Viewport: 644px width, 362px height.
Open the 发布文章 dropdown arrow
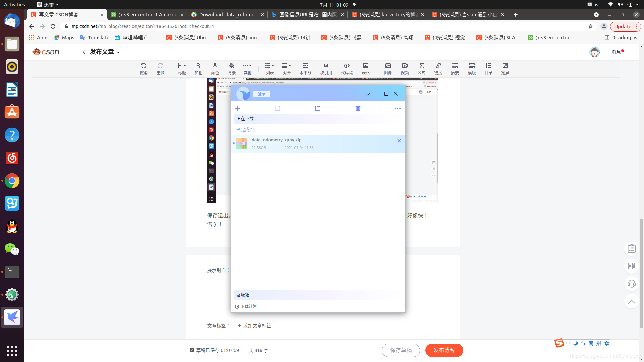(118, 52)
